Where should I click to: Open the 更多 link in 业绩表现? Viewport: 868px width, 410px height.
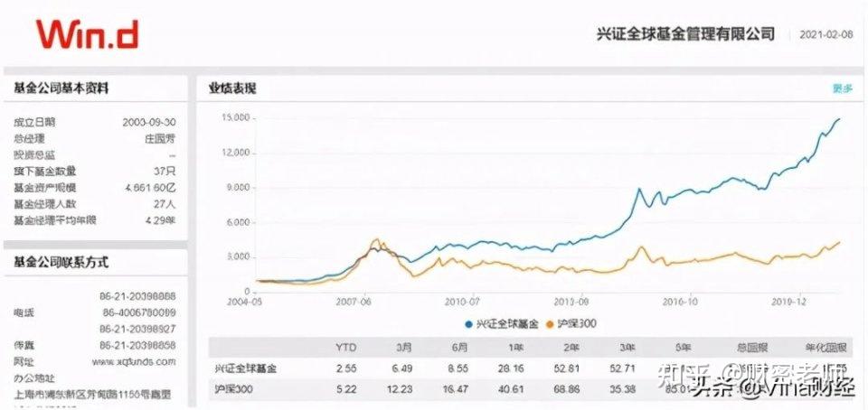tap(843, 89)
